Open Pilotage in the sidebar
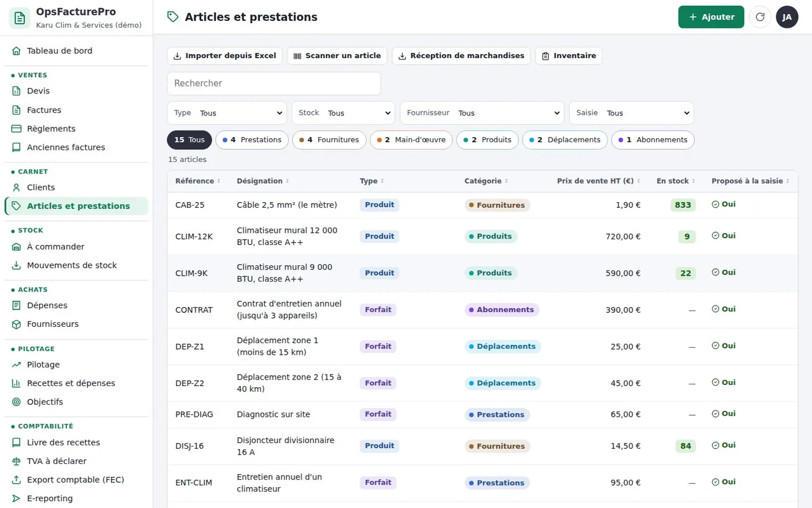Screen dimensions: 812x508 coord(76,365)
